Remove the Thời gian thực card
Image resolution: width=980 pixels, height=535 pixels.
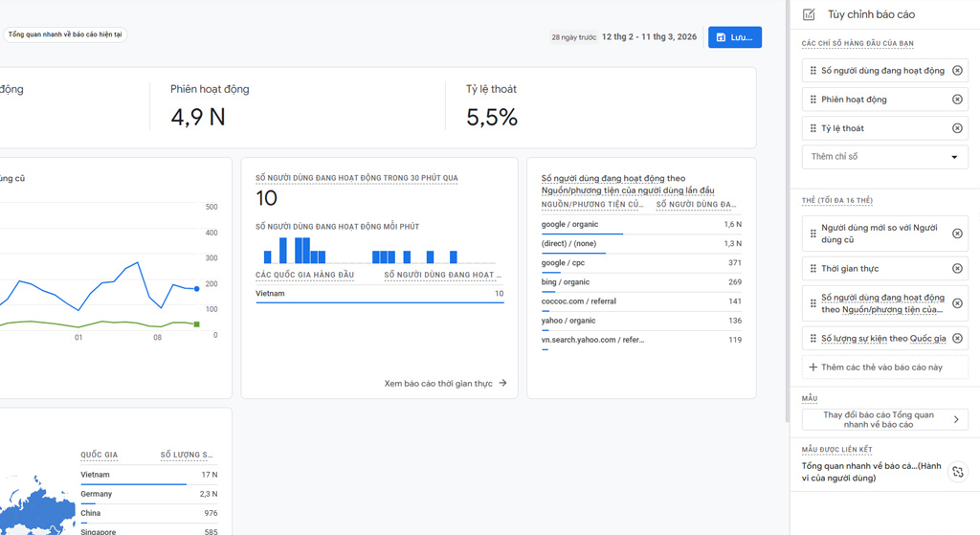(x=957, y=269)
